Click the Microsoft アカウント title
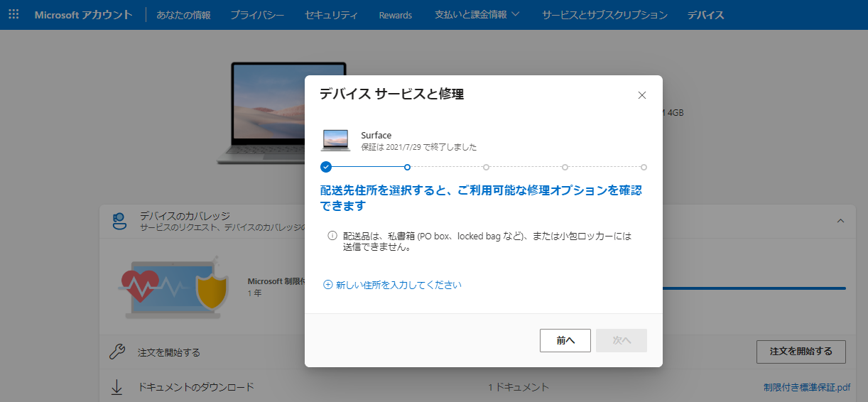Image resolution: width=868 pixels, height=402 pixels. tap(83, 15)
